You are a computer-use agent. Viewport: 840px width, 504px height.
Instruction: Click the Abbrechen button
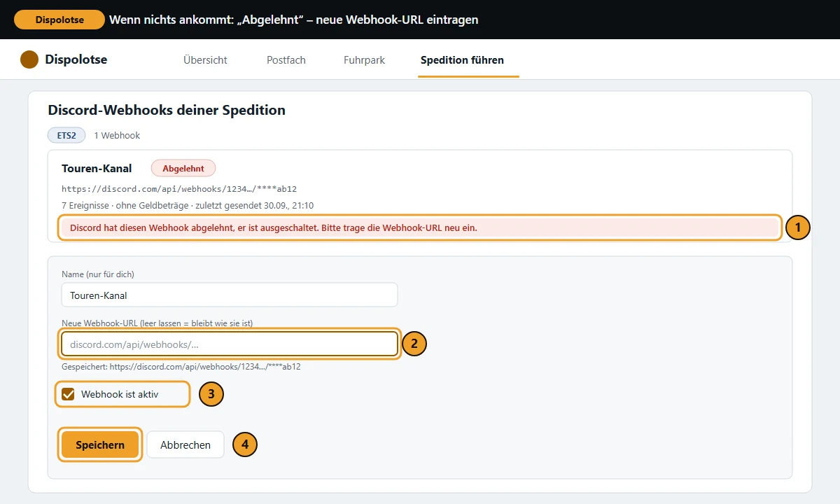(185, 444)
